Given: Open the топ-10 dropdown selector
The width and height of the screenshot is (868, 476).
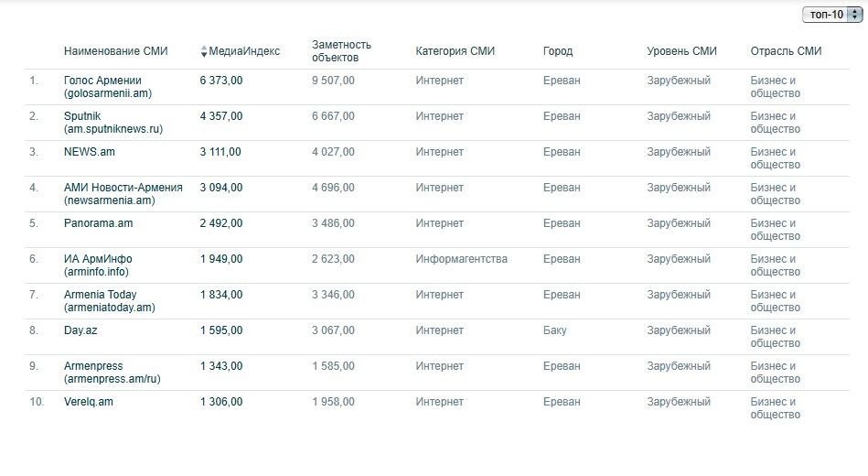Looking at the screenshot, I should coord(832,15).
